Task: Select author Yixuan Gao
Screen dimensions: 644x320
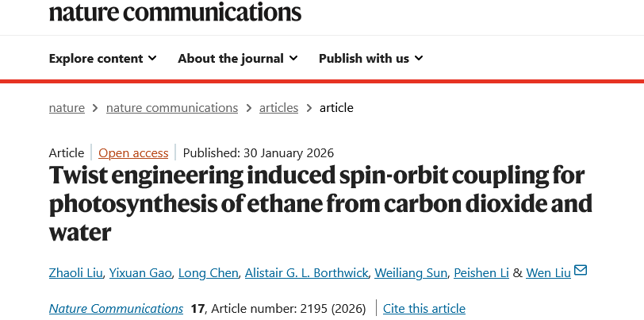Action: point(140,272)
